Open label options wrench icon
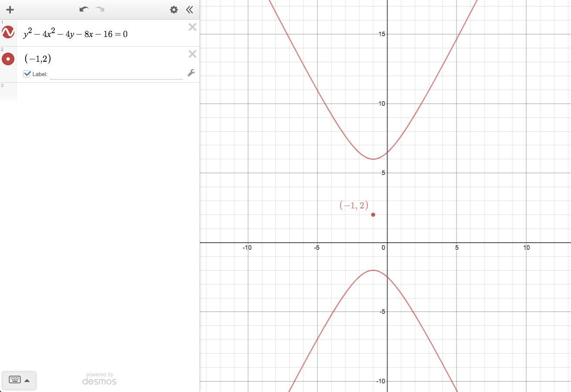This screenshot has height=392, width=571. [x=191, y=73]
